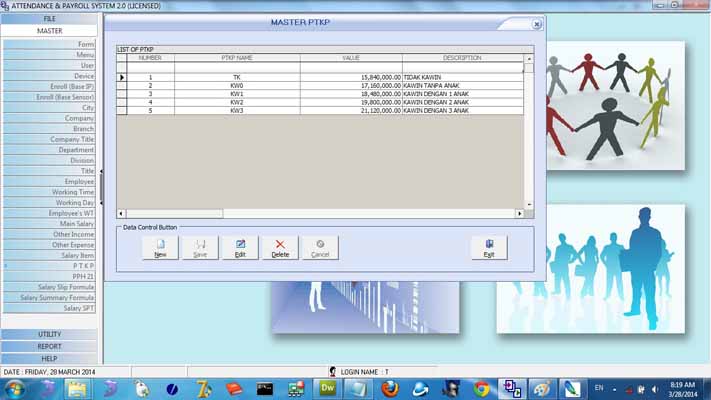The image size is (711, 400).
Task: Click the 'TIDAK KAWIN' description cell
Action: pos(463,78)
